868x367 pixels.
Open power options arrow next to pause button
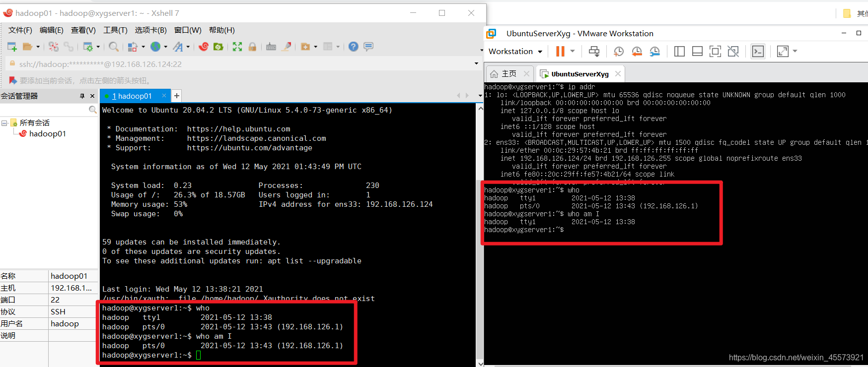[x=573, y=51]
